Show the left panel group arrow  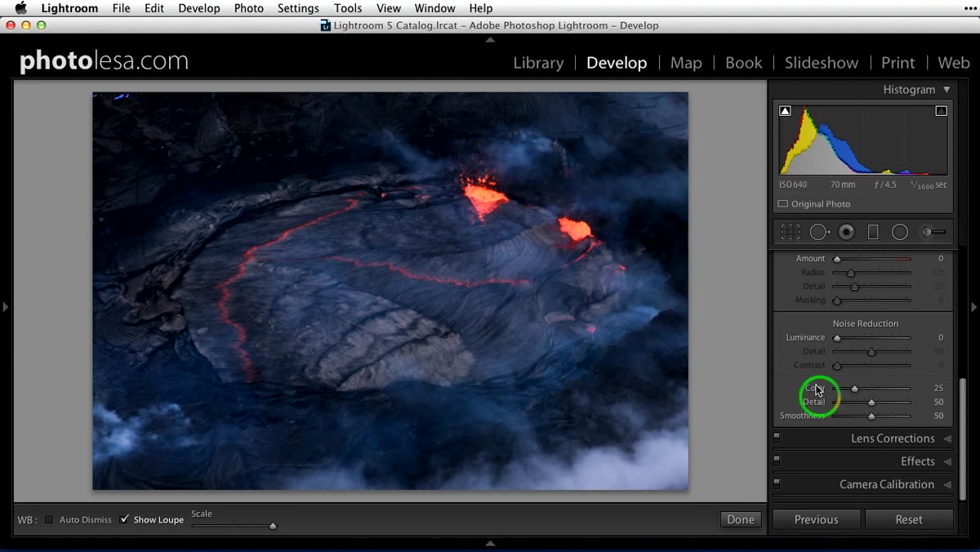[5, 307]
